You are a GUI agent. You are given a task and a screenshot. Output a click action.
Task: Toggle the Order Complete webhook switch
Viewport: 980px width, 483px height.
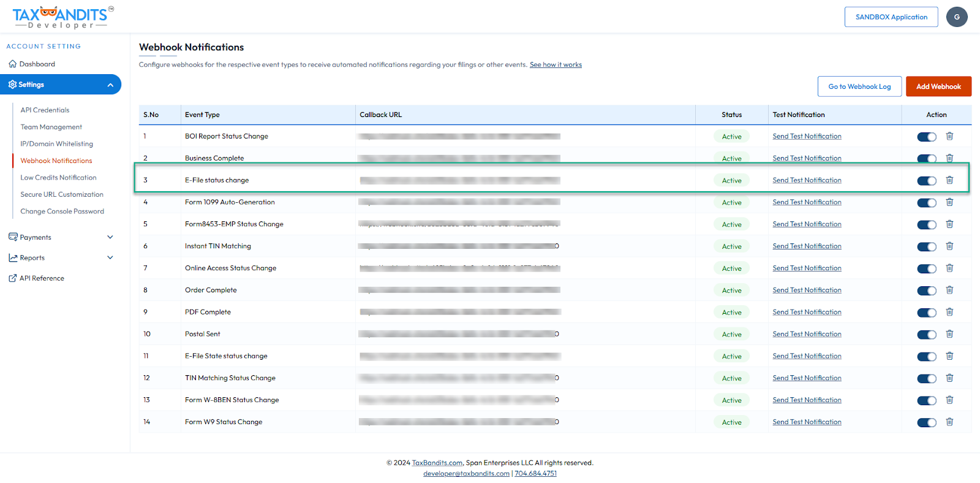pos(927,291)
